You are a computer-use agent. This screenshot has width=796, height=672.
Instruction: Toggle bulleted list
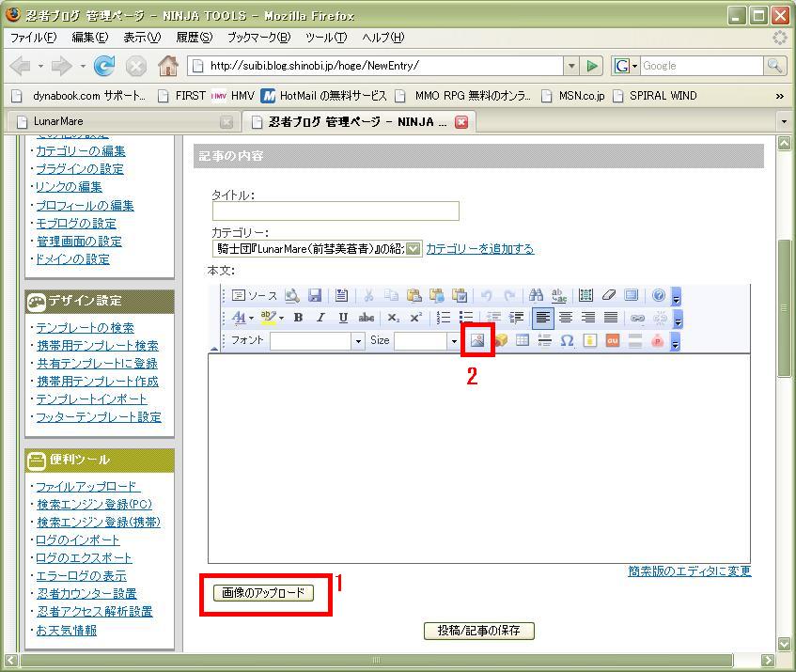465,318
